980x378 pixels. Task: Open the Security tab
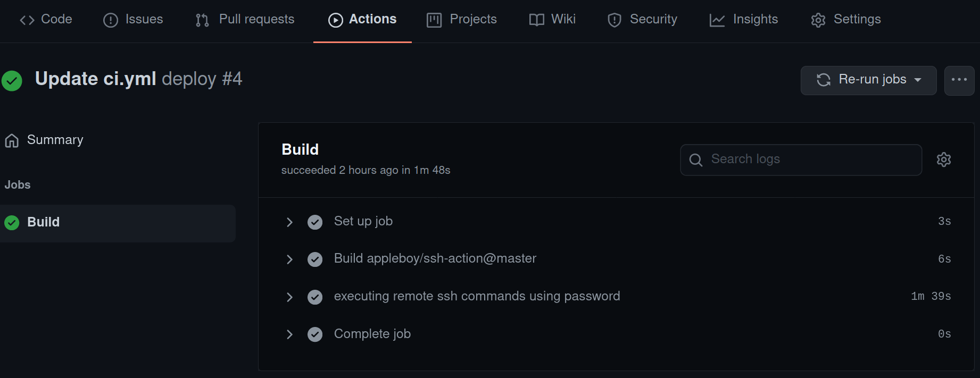[642, 20]
